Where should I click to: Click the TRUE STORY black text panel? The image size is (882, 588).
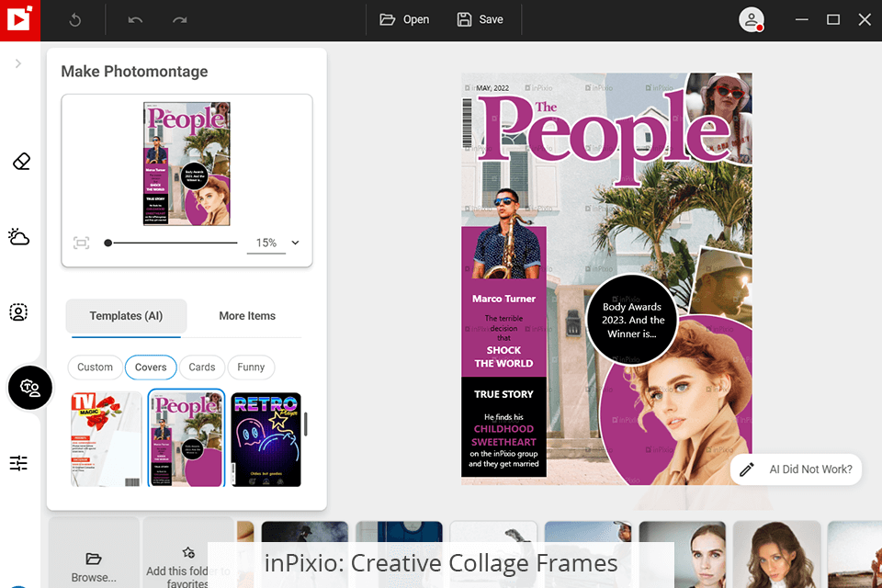click(x=503, y=427)
